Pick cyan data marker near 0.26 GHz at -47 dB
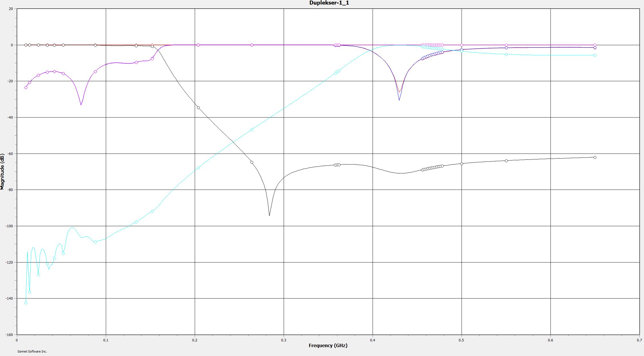Image resolution: width=644 pixels, height=356 pixels. point(252,130)
